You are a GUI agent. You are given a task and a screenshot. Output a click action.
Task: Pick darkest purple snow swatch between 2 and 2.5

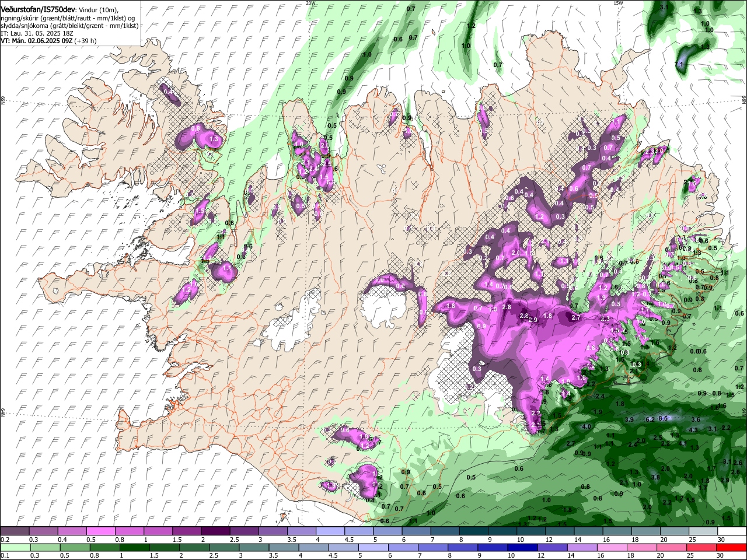point(215,531)
